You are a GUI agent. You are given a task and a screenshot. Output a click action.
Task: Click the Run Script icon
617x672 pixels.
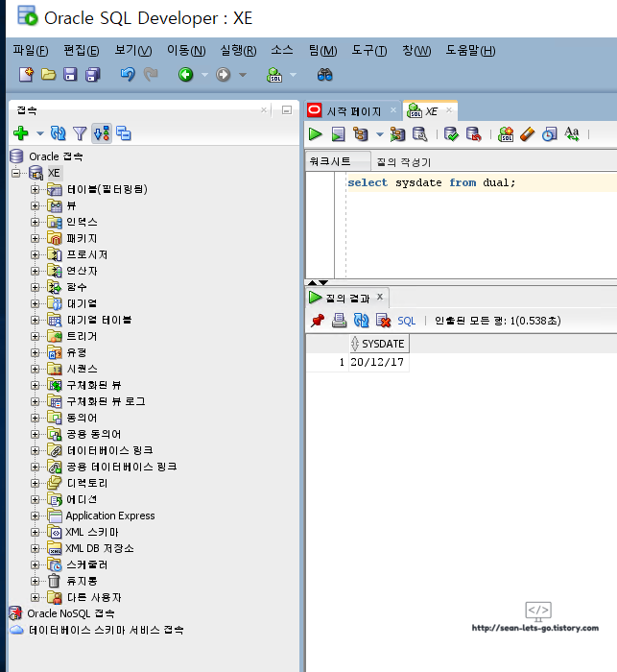[x=338, y=134]
